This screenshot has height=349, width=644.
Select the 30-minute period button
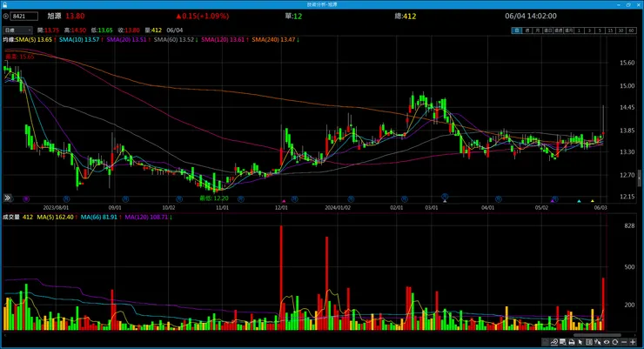(621, 30)
